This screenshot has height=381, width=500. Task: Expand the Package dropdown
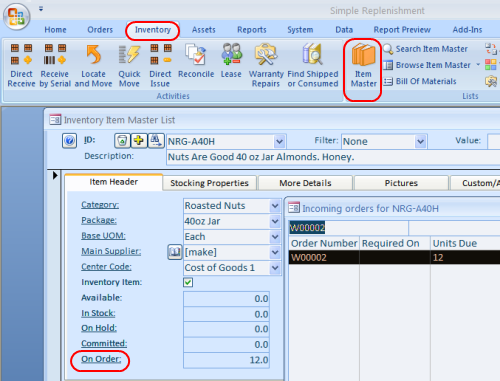tap(275, 221)
